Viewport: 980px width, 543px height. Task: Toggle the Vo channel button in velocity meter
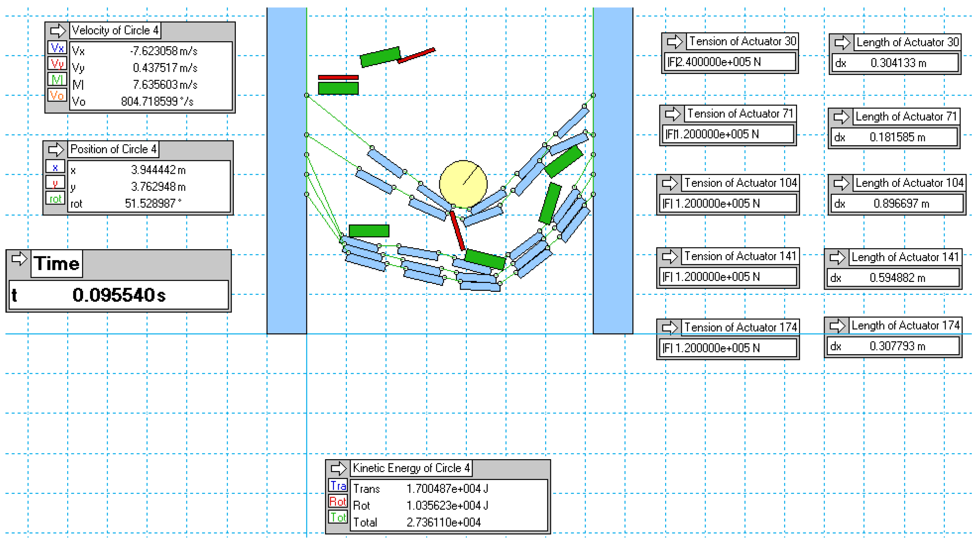tap(57, 95)
